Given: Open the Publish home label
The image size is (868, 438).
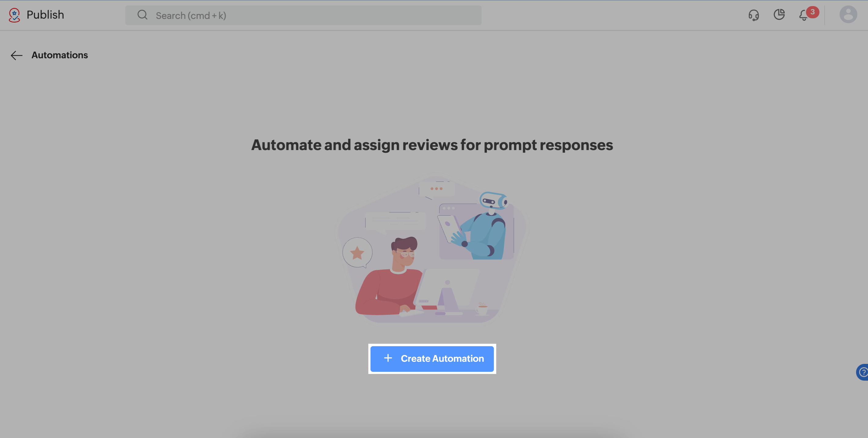Looking at the screenshot, I should (45, 15).
